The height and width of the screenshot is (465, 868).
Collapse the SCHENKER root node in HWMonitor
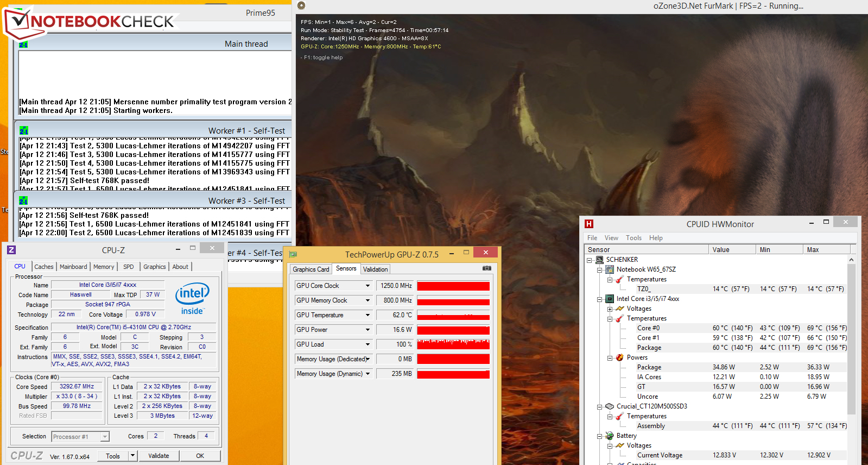(x=589, y=260)
